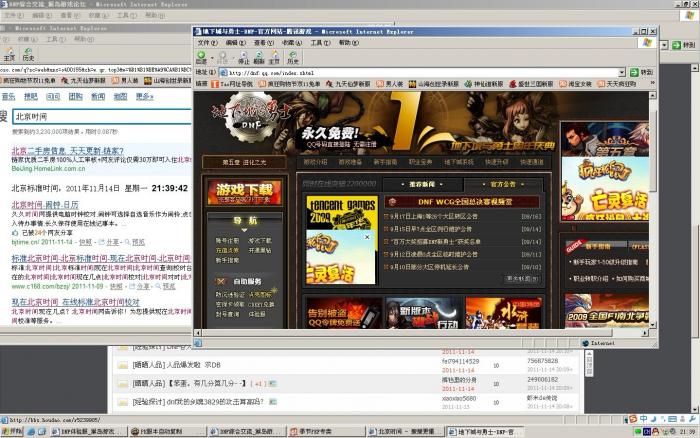This screenshot has height=438, width=700.
Task: Click the tencent games 2009 thumbnail
Action: coord(342,213)
